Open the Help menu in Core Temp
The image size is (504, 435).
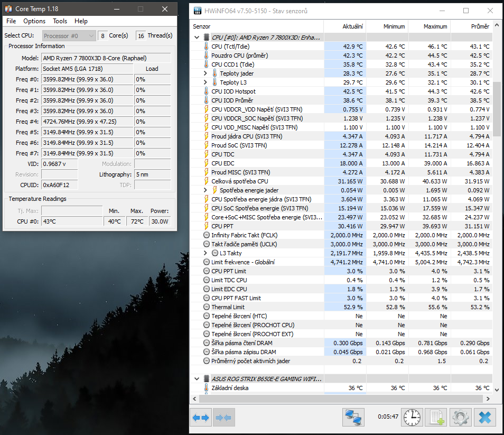pos(81,21)
